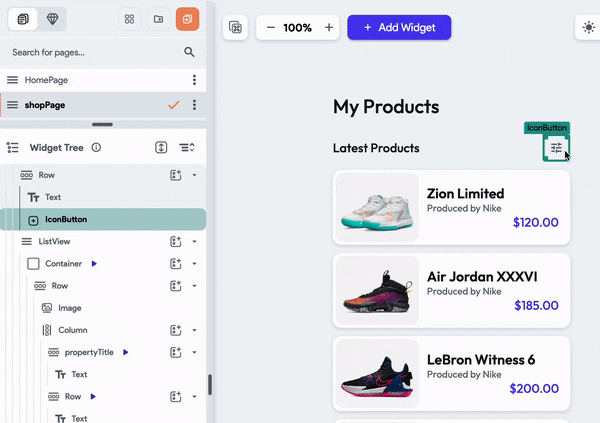Collapse the Container dropdown arrow

[x=194, y=264]
